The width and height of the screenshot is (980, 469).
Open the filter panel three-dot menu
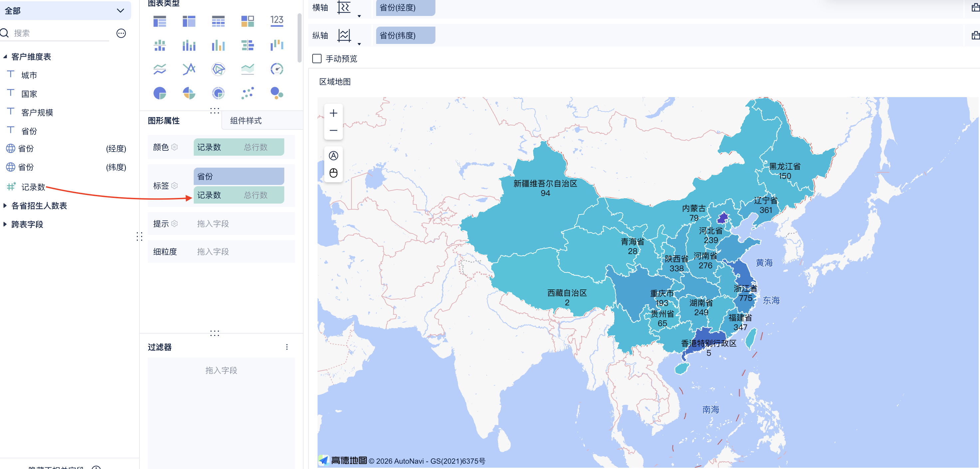pyautogui.click(x=287, y=347)
